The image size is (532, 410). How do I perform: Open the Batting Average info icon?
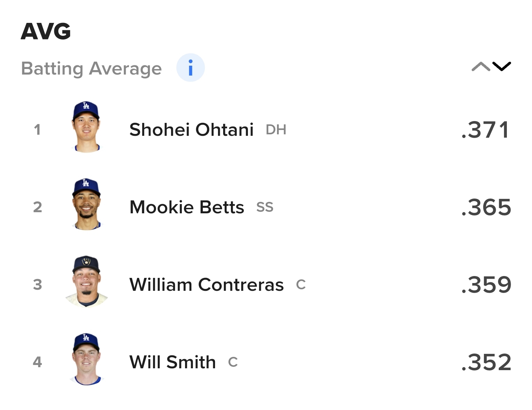click(x=190, y=68)
